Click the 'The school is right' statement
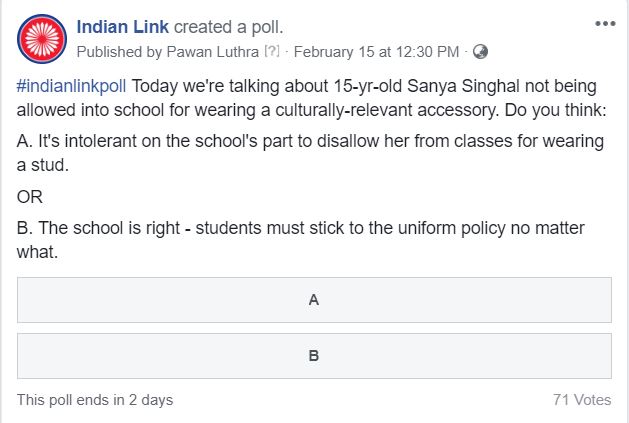This screenshot has width=629, height=423. pos(109,228)
